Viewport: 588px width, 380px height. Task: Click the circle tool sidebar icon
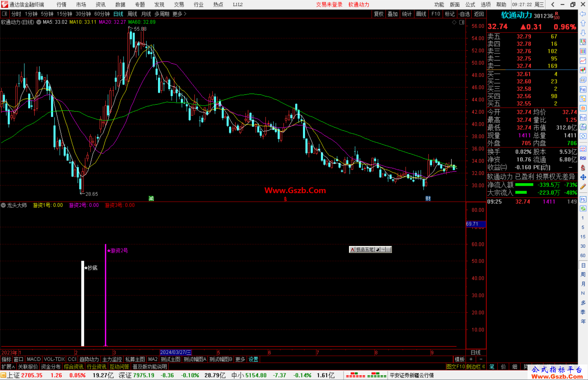(583, 136)
